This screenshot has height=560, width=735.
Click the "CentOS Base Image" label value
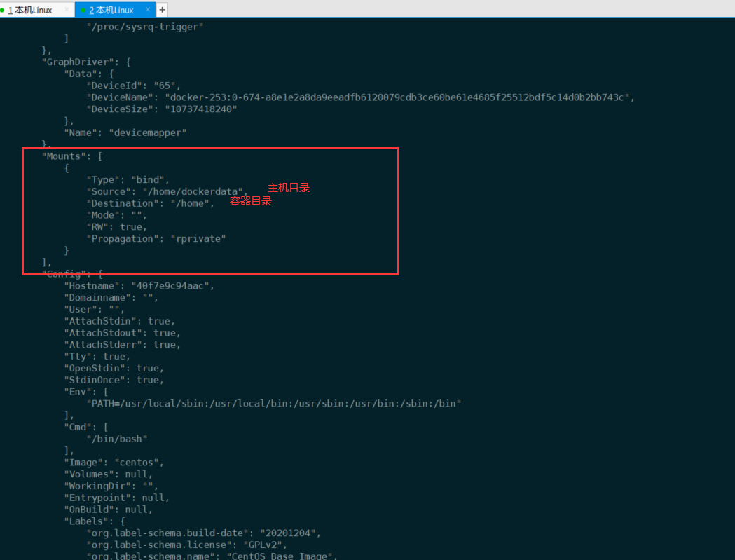(x=279, y=556)
